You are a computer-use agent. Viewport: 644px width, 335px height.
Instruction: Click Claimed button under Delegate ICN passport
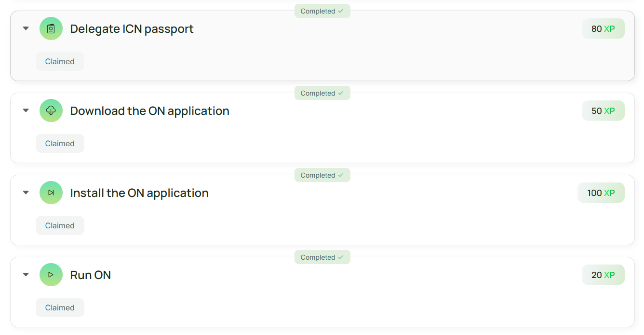point(60,61)
